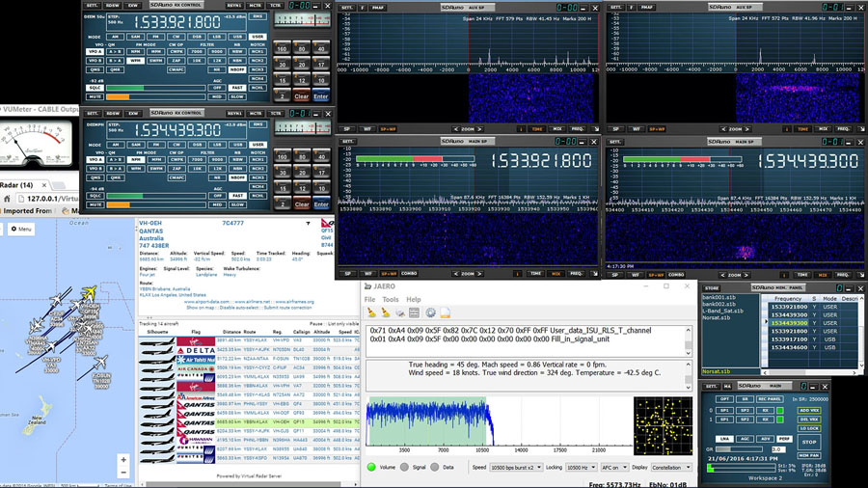Open JAERO Locking 10500 Hz dropdown
The image size is (868, 488).
point(581,468)
